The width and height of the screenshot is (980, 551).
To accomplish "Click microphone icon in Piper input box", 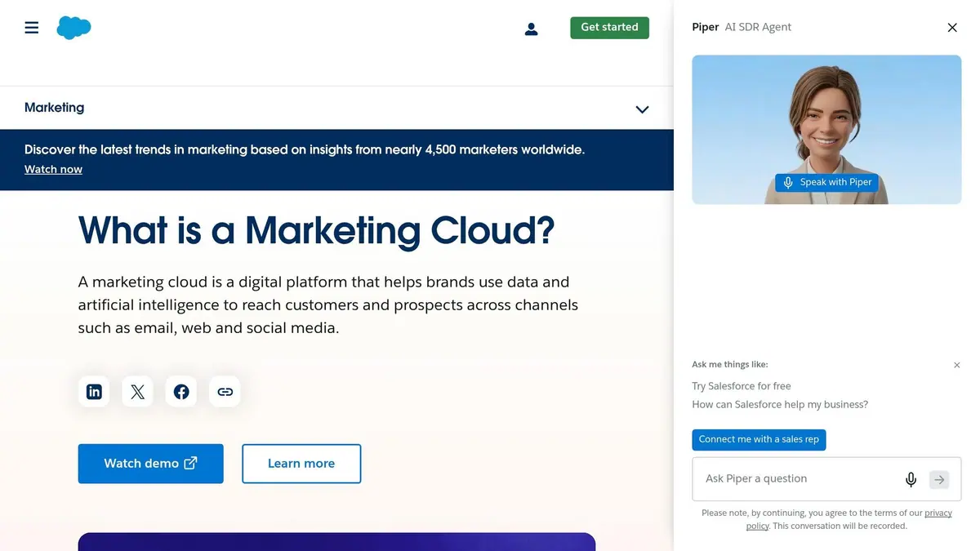I will pos(911,479).
